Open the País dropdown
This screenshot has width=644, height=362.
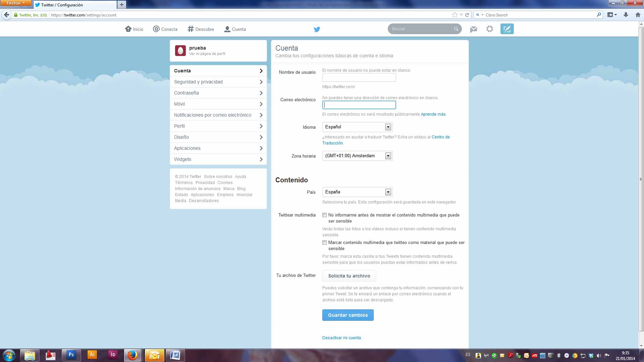point(357,192)
